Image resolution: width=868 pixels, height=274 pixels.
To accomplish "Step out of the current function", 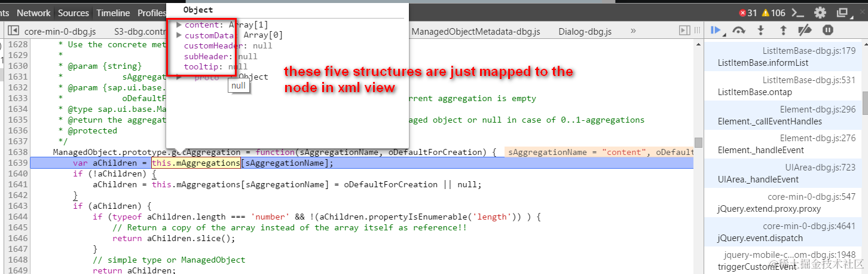I will (783, 30).
